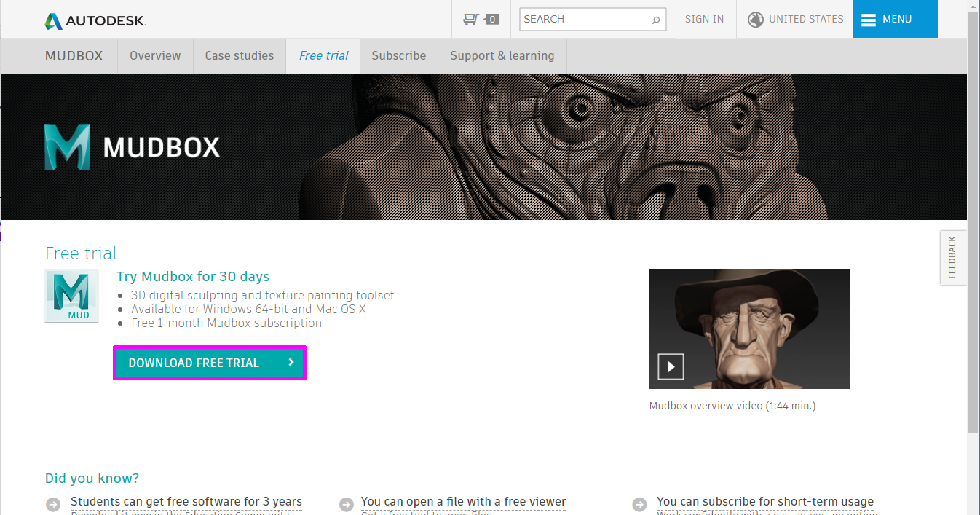Click arrow icon beside short-term usage tip
Image resolution: width=980 pixels, height=515 pixels.
[x=639, y=504]
